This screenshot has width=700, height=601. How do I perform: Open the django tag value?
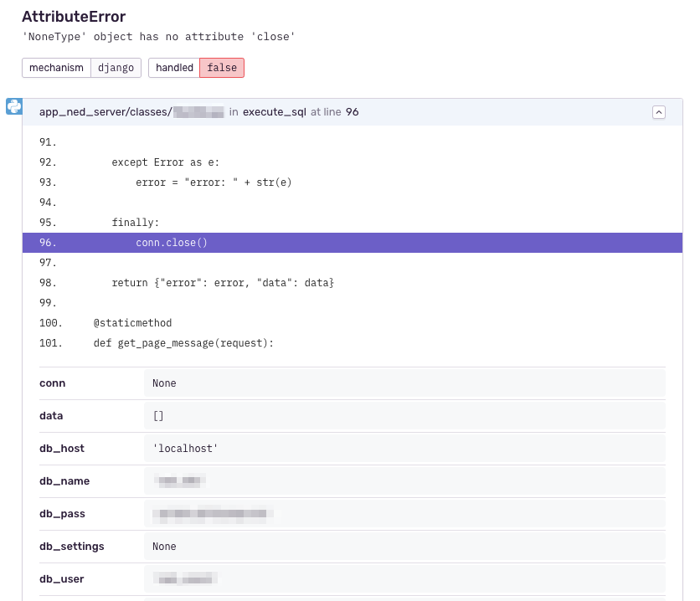point(116,68)
